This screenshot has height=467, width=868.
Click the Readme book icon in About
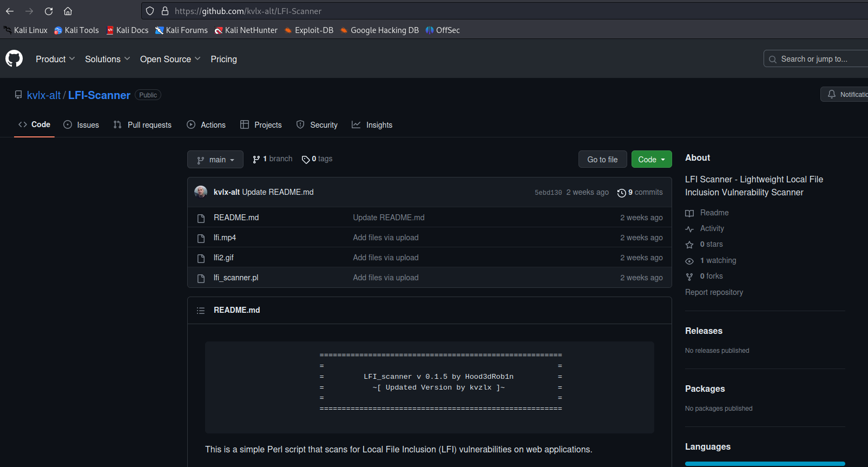[689, 213]
